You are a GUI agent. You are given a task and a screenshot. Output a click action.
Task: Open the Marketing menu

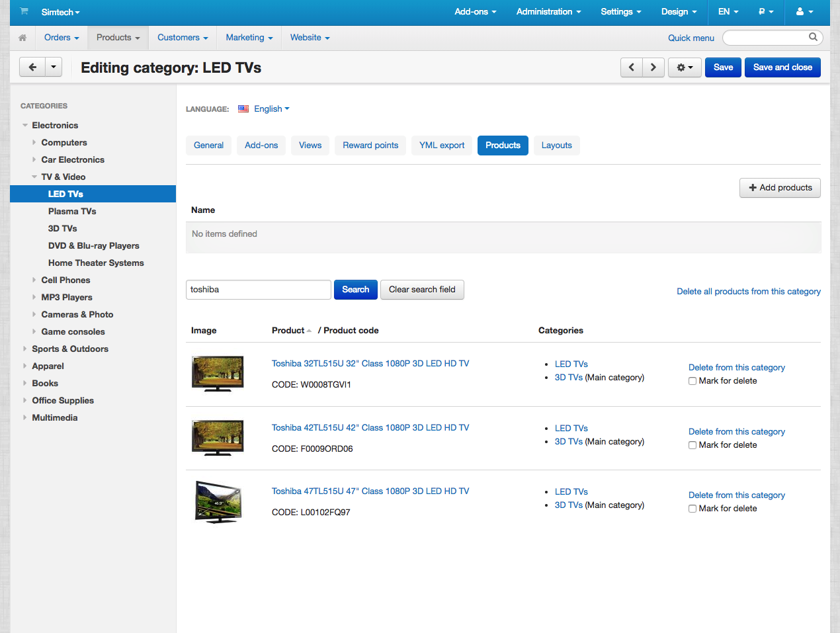[249, 38]
